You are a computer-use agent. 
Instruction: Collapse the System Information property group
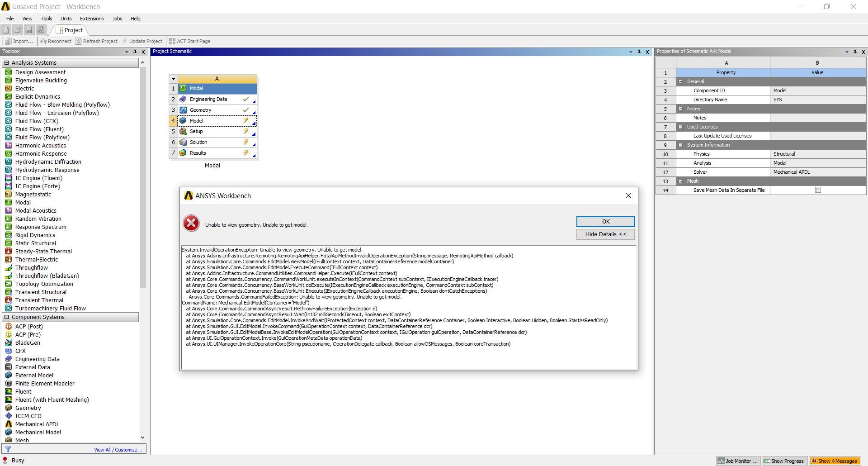point(680,145)
